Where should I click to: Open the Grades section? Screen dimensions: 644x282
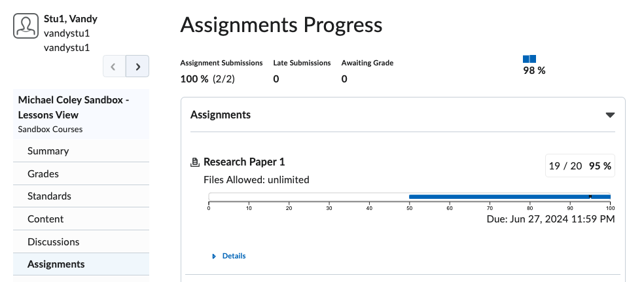pyautogui.click(x=43, y=174)
